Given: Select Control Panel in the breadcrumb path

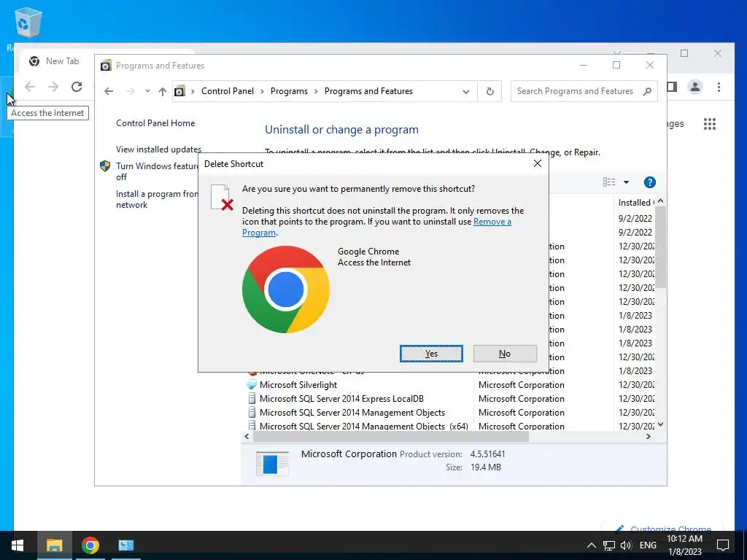Looking at the screenshot, I should [x=228, y=91].
